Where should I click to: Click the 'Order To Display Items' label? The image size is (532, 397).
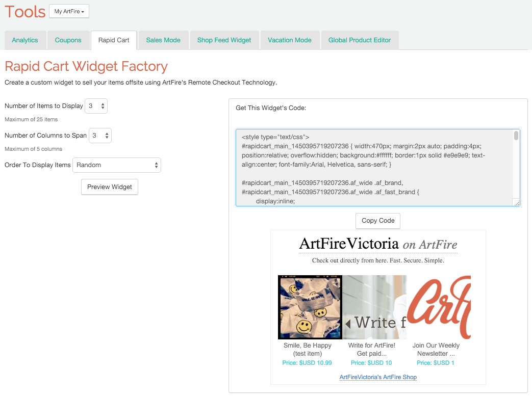(x=38, y=165)
